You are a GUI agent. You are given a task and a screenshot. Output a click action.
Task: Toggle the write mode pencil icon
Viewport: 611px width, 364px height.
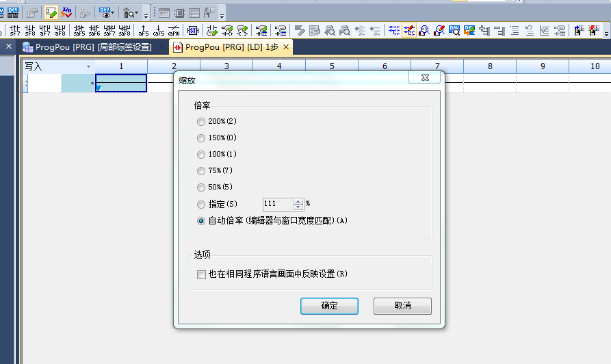click(x=51, y=12)
